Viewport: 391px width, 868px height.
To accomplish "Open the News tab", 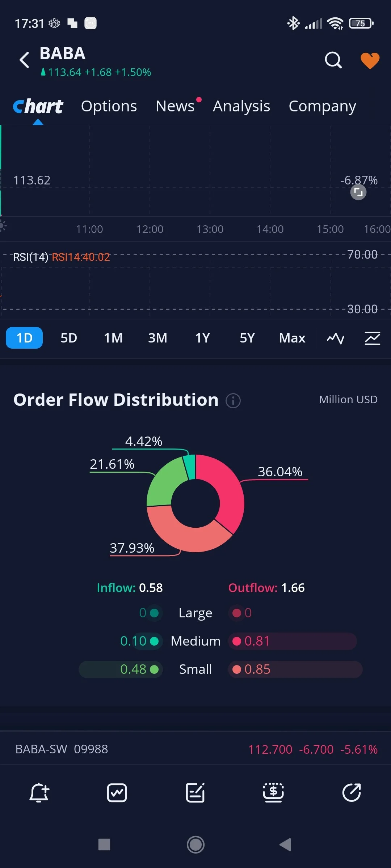I will (175, 106).
